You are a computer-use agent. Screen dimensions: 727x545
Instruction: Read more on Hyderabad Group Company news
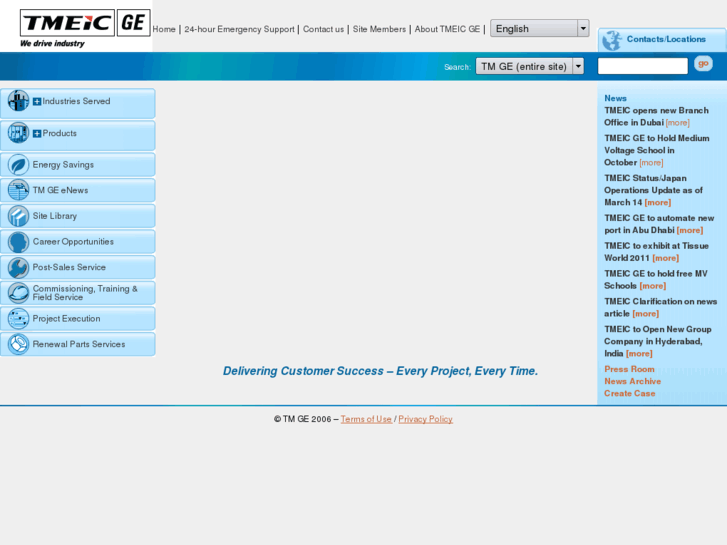click(x=639, y=354)
